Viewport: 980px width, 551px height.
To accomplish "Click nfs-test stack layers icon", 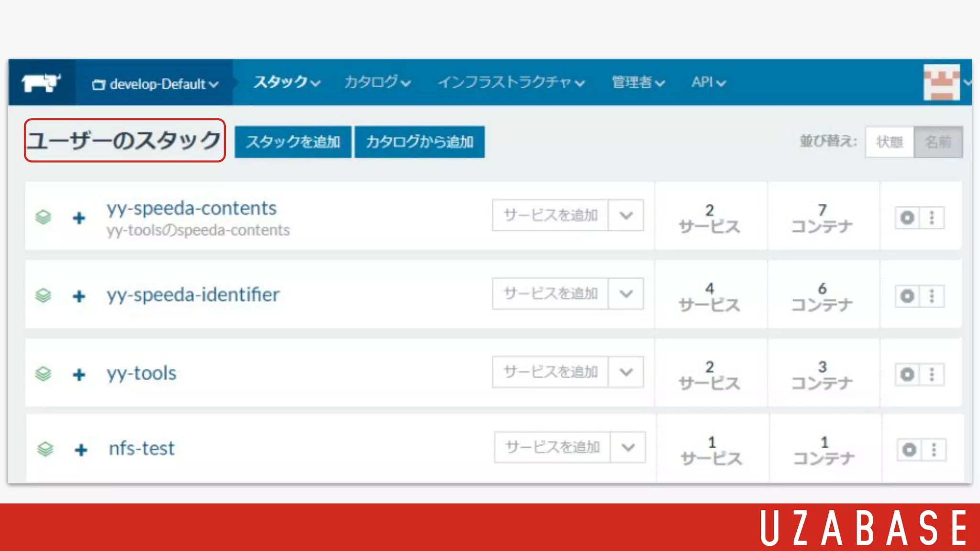I will pos(45,449).
